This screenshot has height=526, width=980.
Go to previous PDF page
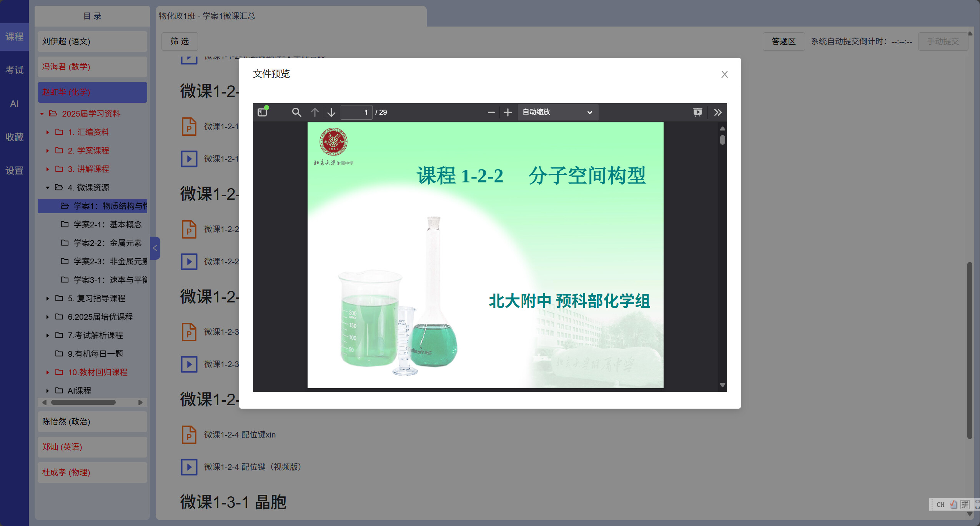pyautogui.click(x=314, y=112)
